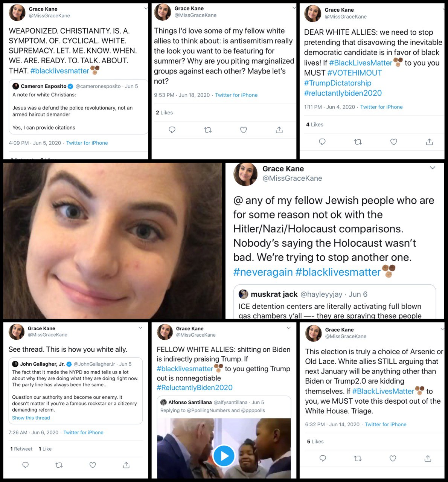
Task: Expand the menu chevron on 'See thread' tweet
Action: point(140,328)
